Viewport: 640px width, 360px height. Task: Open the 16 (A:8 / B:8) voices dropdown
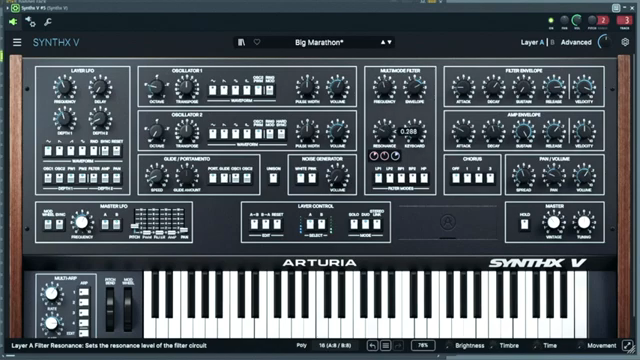click(x=335, y=346)
